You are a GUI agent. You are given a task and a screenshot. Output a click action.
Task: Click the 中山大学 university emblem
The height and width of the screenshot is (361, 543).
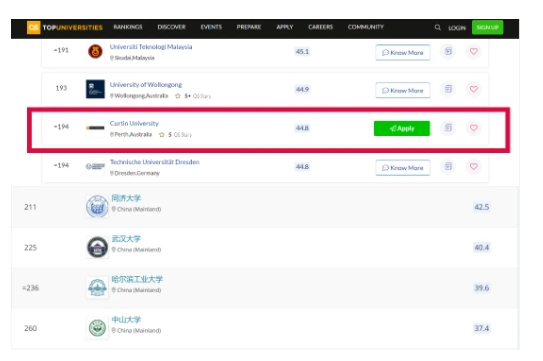click(97, 328)
